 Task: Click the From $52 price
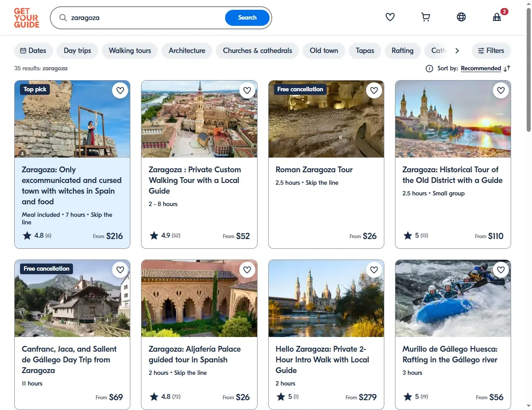236,236
